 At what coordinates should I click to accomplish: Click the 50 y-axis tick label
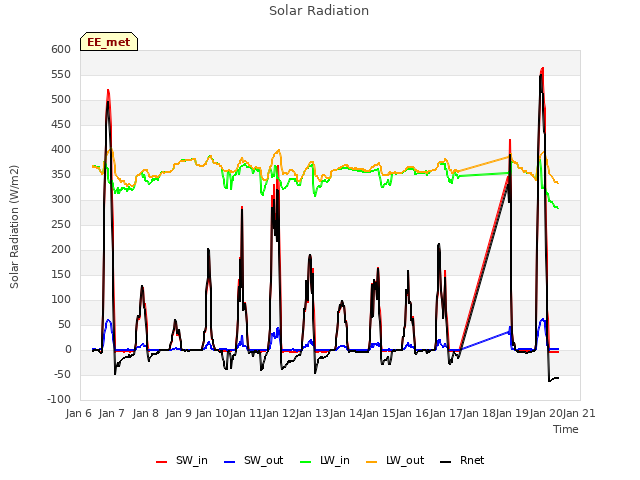point(64,324)
